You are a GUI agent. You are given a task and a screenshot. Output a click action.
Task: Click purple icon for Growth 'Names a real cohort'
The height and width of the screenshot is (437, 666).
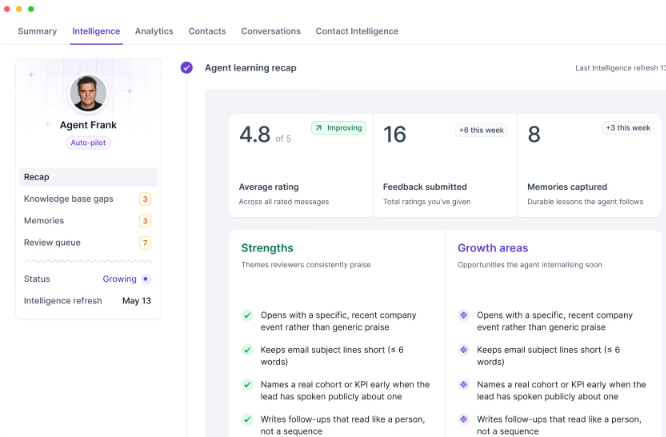(x=463, y=385)
